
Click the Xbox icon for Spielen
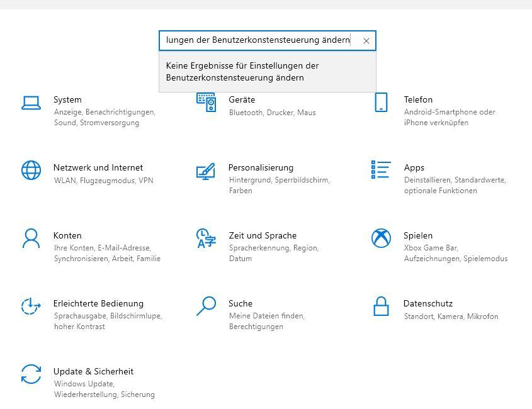point(381,238)
